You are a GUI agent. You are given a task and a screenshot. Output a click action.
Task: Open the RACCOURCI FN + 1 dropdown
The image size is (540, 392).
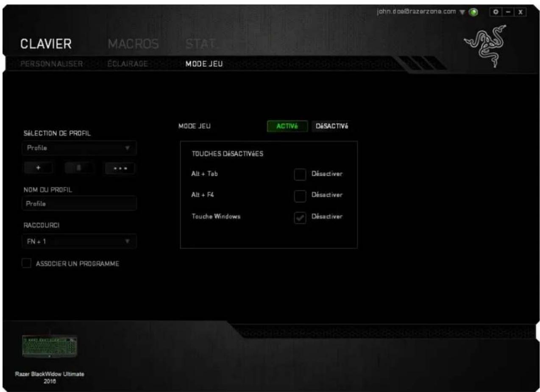click(x=79, y=242)
